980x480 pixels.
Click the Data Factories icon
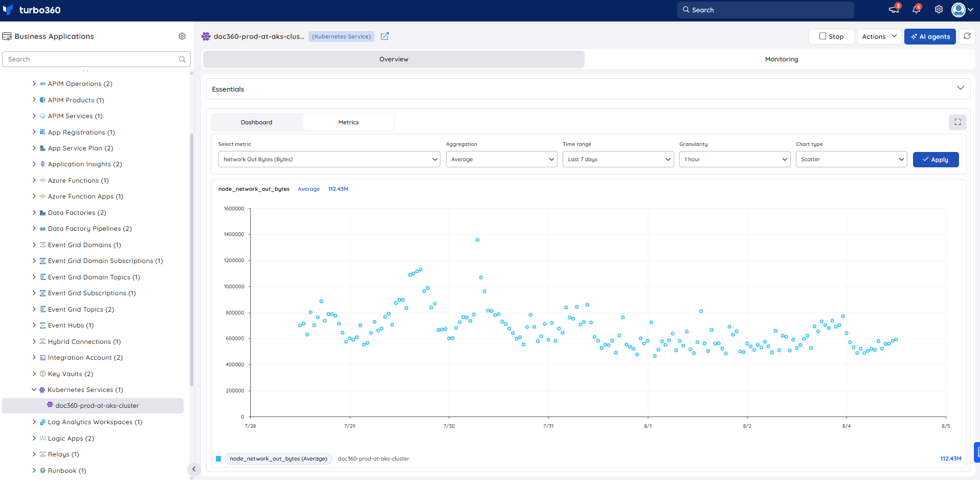pyautogui.click(x=42, y=213)
